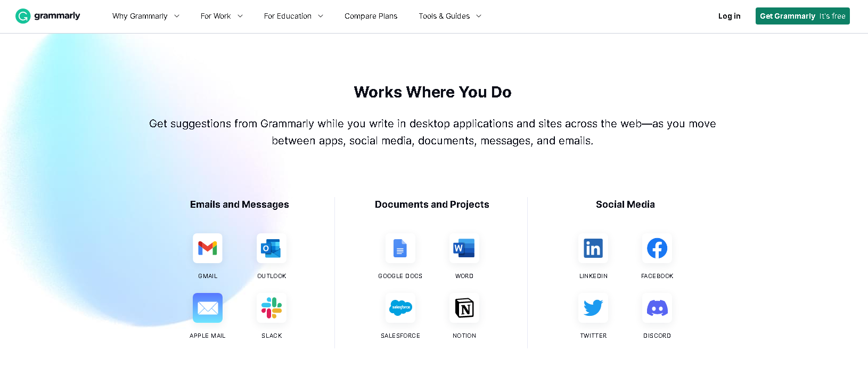Click the Slack app icon
This screenshot has width=868, height=375.
[x=272, y=308]
